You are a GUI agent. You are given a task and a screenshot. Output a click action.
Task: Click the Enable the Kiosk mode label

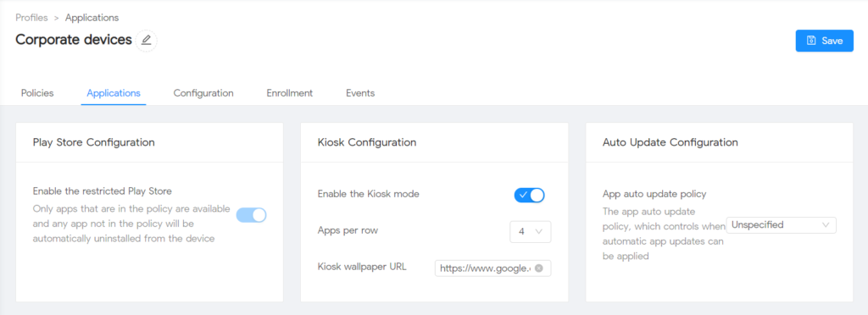coord(369,194)
